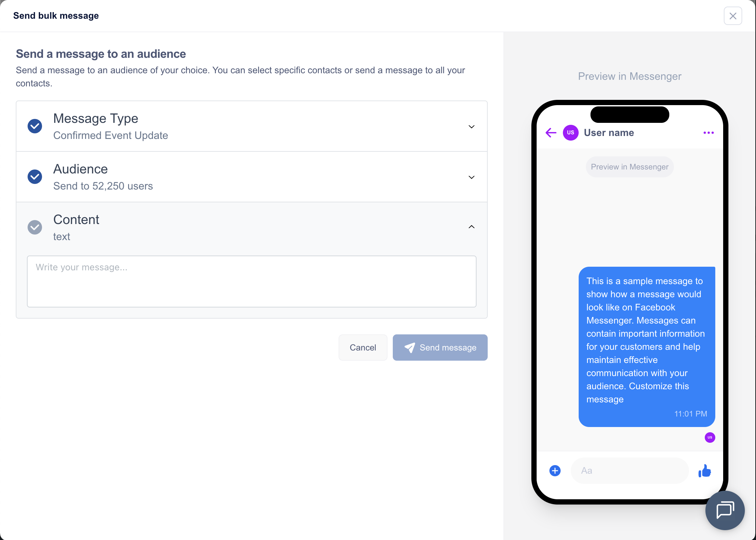Open the Message Type section header

(x=252, y=126)
